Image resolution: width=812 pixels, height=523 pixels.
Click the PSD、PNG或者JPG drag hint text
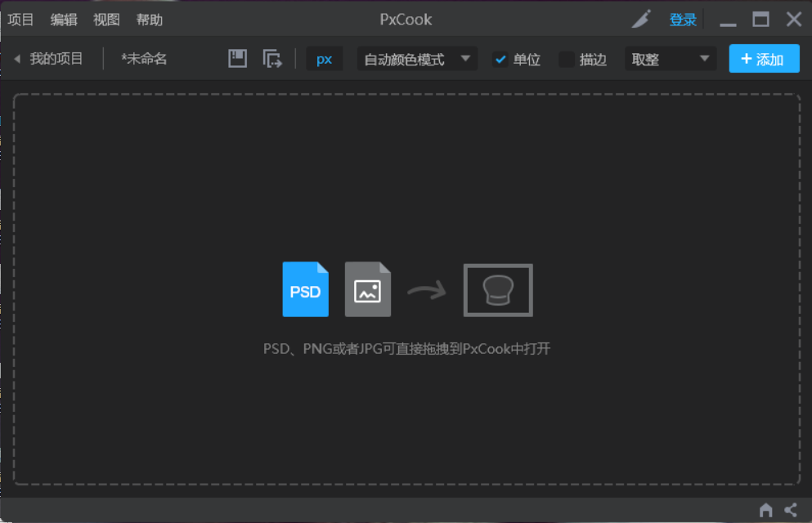pyautogui.click(x=406, y=349)
